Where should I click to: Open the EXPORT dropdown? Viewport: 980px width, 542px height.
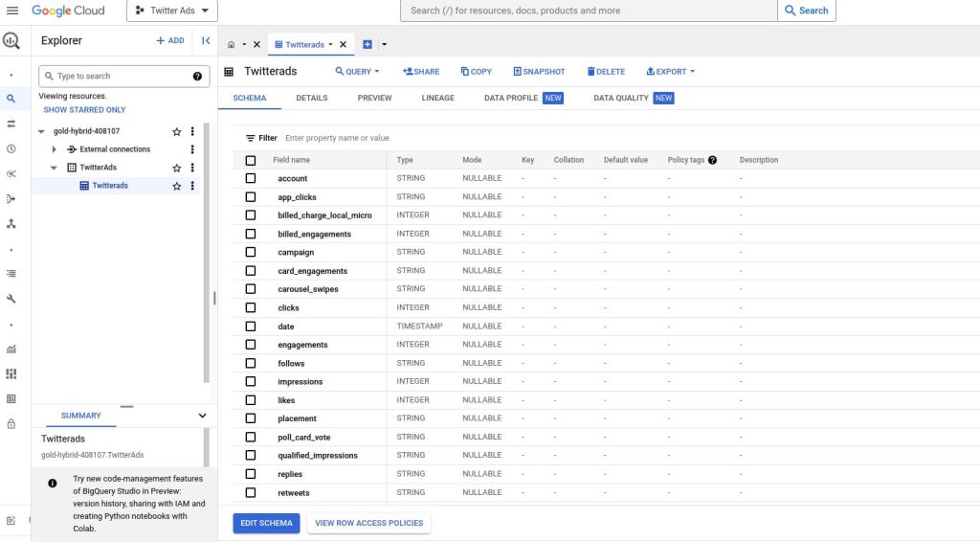click(x=671, y=71)
